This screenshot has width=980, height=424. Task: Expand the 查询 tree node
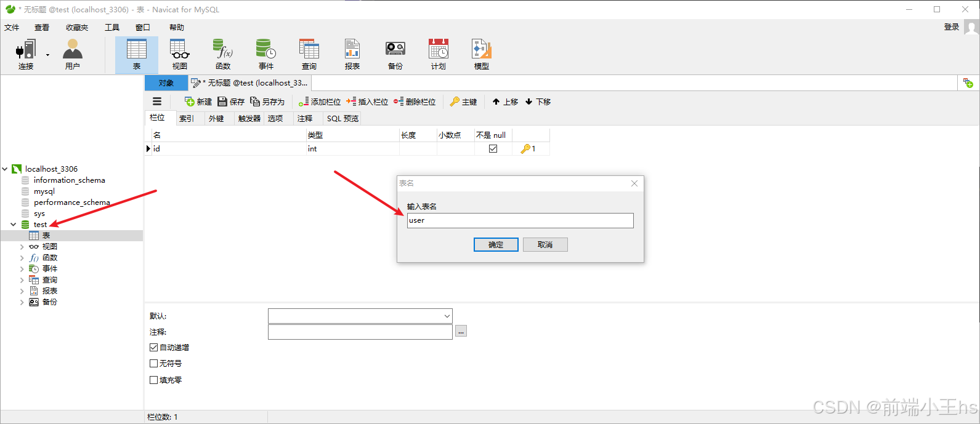click(22, 280)
